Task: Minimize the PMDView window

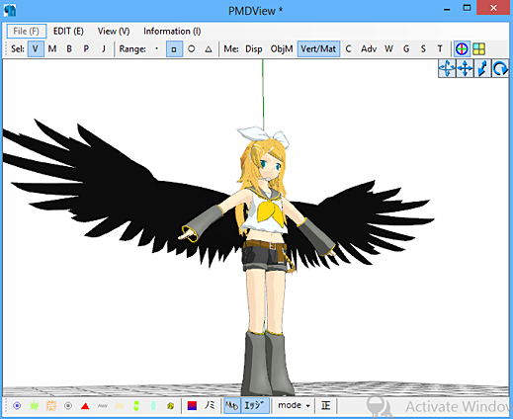Action: pos(447,9)
